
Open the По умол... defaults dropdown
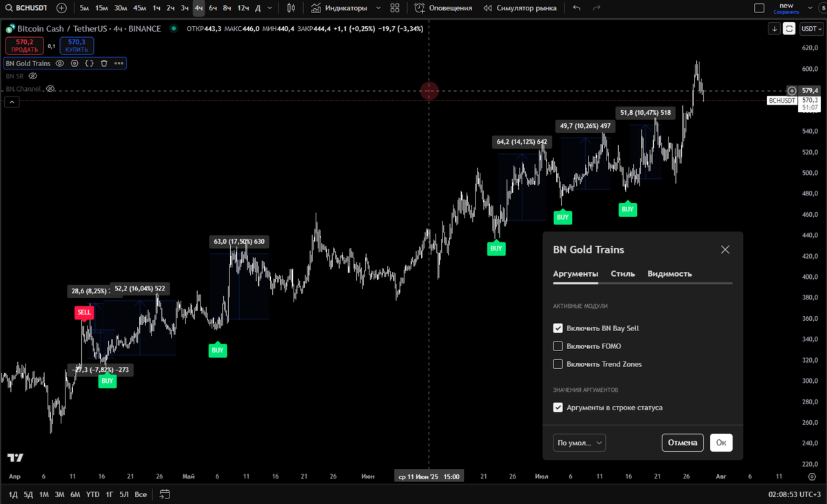(579, 443)
